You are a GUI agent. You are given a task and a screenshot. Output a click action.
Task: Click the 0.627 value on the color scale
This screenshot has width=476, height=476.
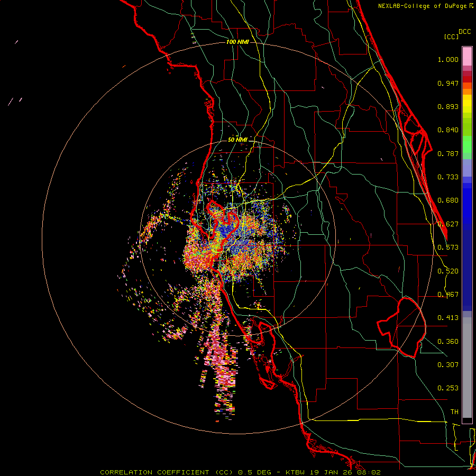(x=448, y=224)
